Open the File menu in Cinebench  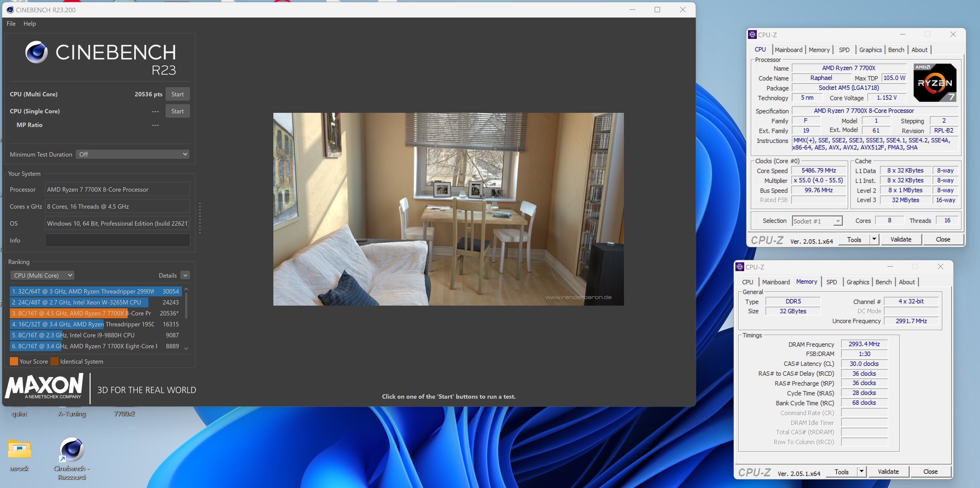pos(11,24)
